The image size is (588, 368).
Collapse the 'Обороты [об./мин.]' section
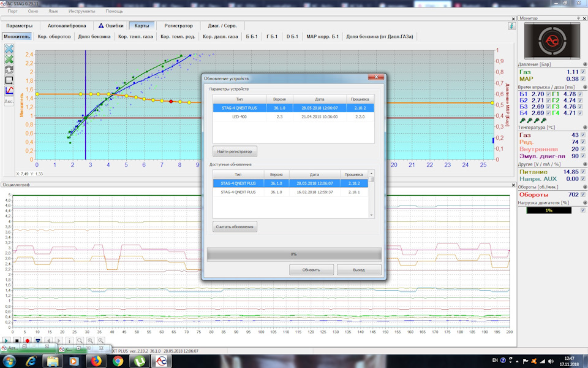(x=585, y=186)
